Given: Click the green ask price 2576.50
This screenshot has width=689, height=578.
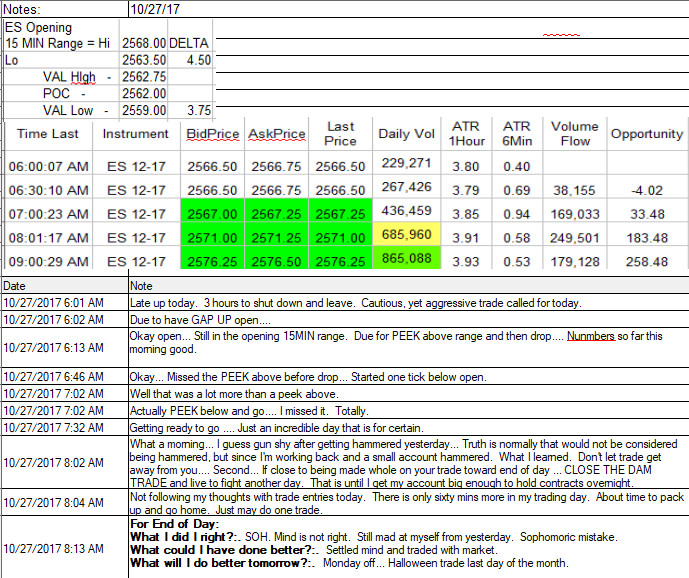Looking at the screenshot, I should coord(276,262).
